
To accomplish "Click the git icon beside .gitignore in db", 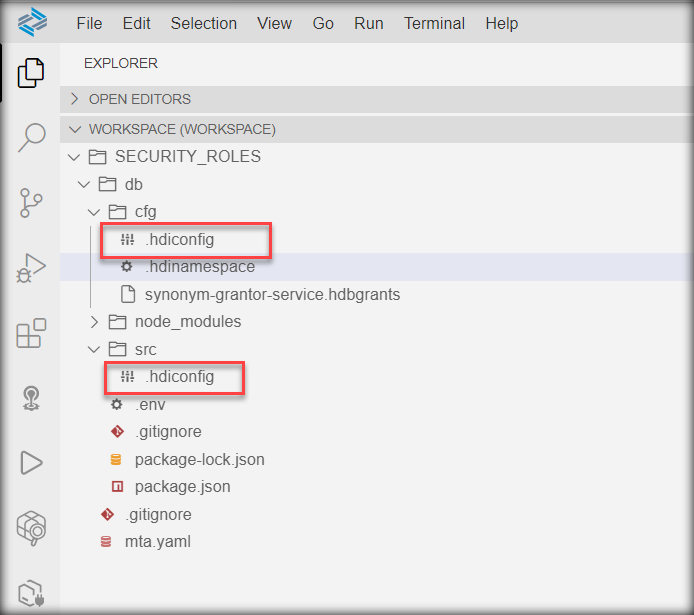I will tap(117, 431).
